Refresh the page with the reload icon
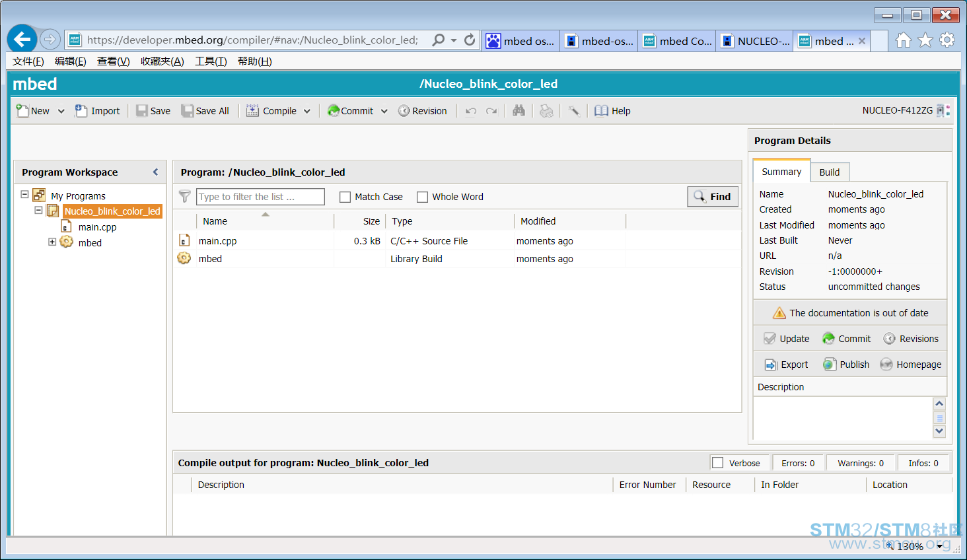Viewport: 967px width, 560px height. coord(470,40)
